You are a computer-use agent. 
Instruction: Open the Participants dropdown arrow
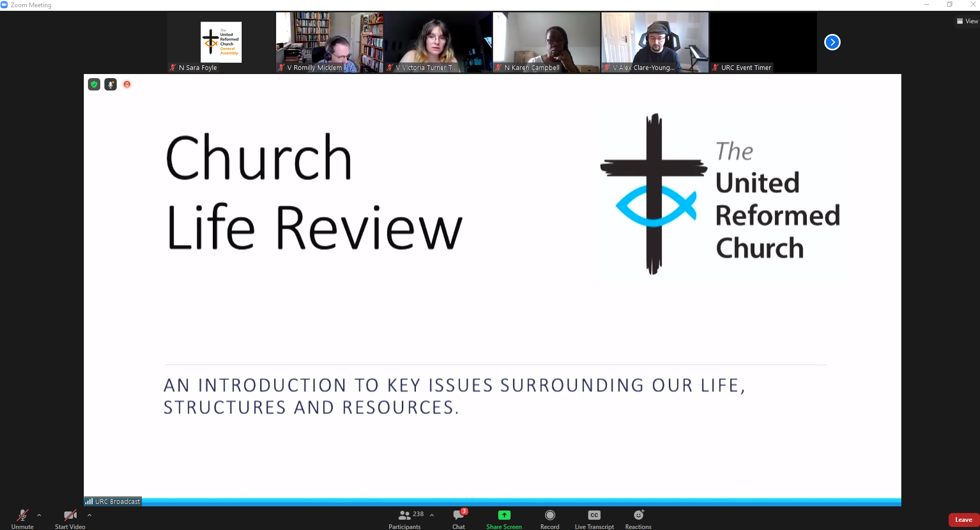[x=431, y=515]
